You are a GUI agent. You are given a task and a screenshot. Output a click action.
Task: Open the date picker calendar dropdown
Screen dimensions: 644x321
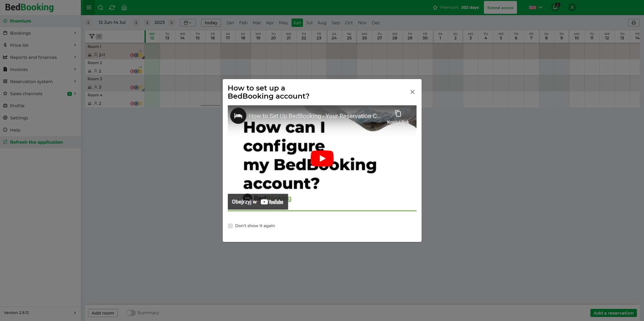point(188,23)
